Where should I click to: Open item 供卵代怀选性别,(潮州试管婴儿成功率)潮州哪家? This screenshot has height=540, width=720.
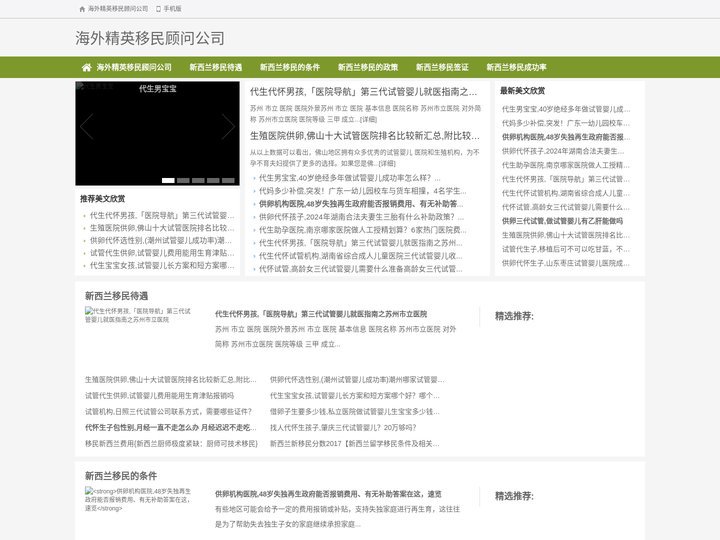pos(357,380)
